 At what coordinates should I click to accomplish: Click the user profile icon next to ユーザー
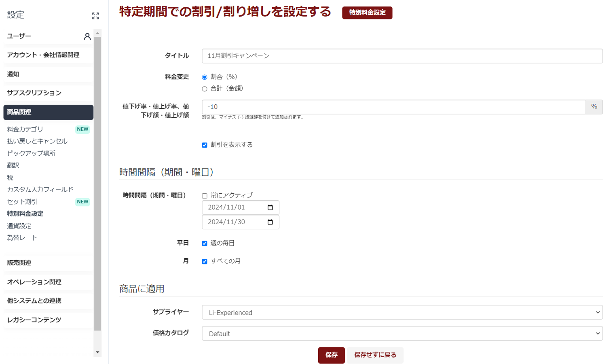click(x=87, y=36)
